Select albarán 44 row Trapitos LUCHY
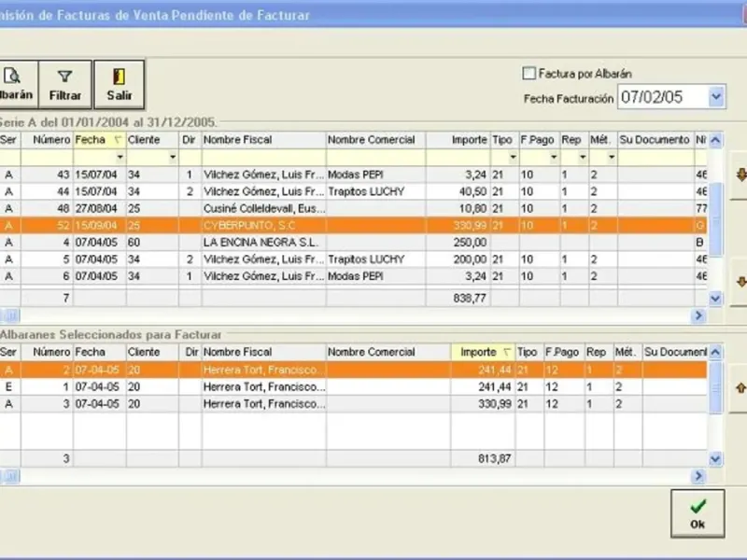Screen dimensions: 747x560 (x=353, y=191)
